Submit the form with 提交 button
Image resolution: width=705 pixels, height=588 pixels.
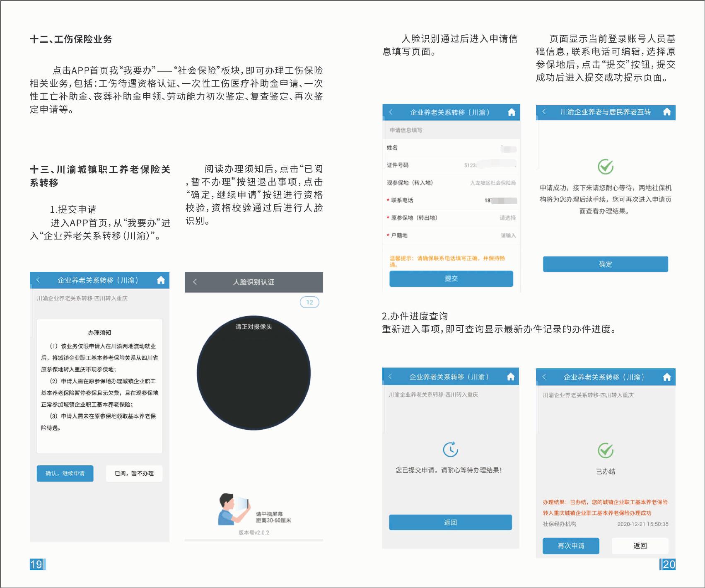click(x=451, y=279)
